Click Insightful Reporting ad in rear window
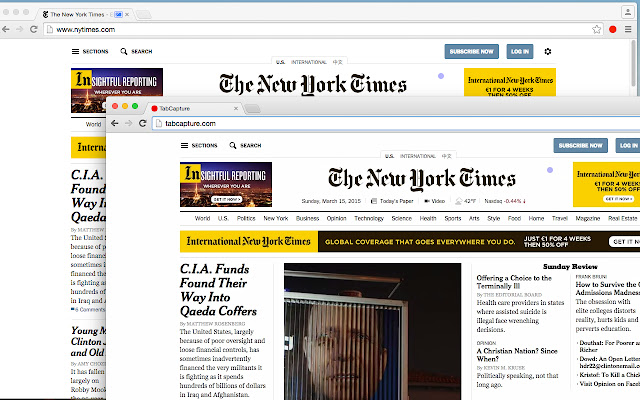The height and width of the screenshot is (400, 640). point(117,82)
